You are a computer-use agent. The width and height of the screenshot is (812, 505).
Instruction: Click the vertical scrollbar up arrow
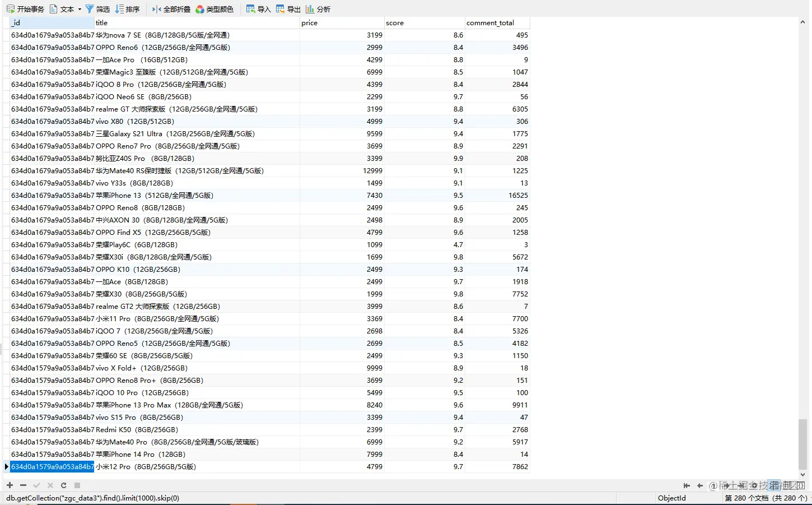click(x=802, y=22)
